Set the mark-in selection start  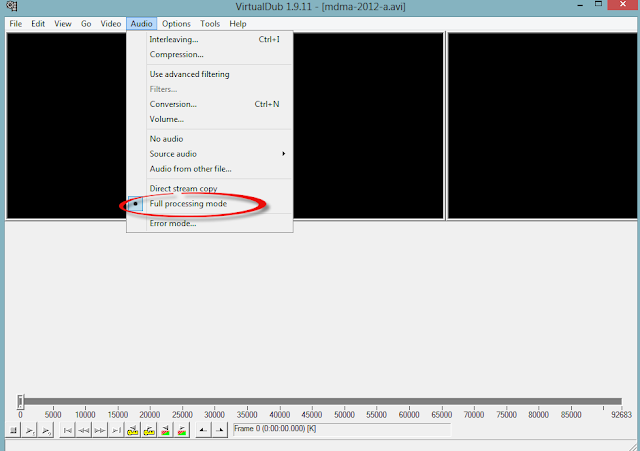pyautogui.click(x=203, y=430)
